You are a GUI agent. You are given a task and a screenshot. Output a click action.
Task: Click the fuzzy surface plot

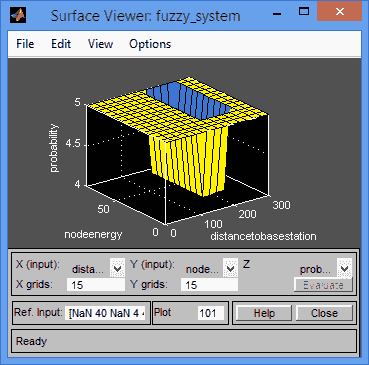(177, 138)
